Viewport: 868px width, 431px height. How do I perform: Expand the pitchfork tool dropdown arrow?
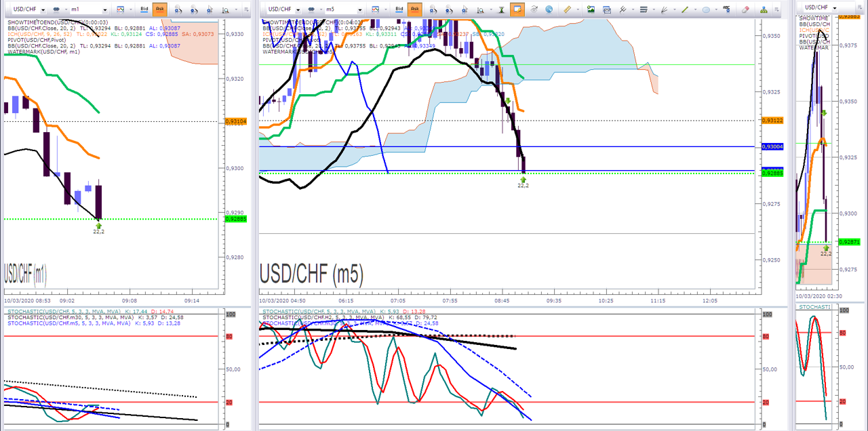(x=633, y=9)
